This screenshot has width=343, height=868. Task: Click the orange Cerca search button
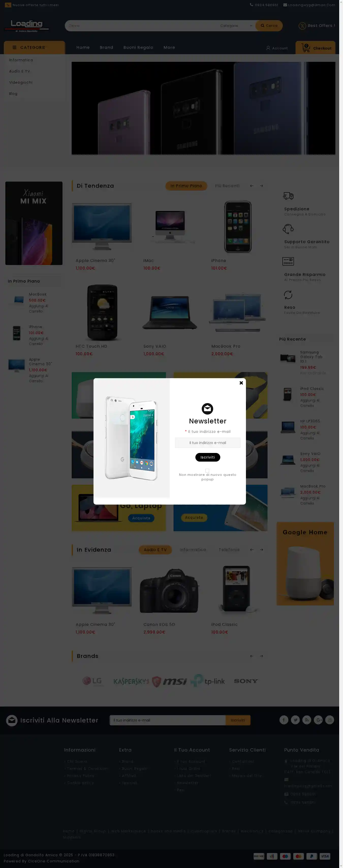(x=269, y=26)
